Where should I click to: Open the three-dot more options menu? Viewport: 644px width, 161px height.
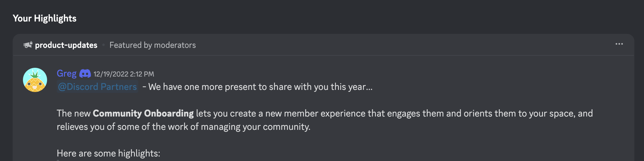tap(619, 44)
